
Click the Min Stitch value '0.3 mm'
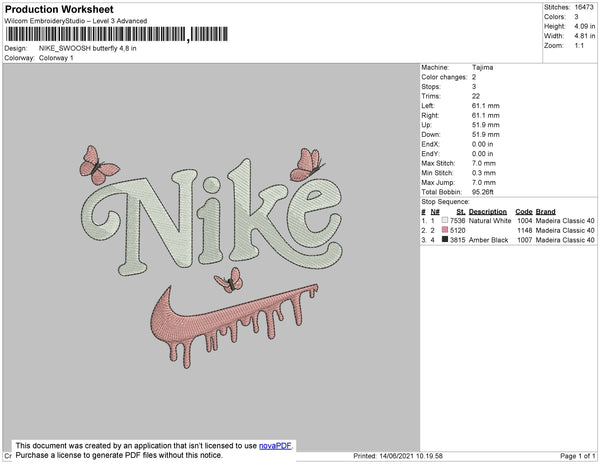pos(484,173)
